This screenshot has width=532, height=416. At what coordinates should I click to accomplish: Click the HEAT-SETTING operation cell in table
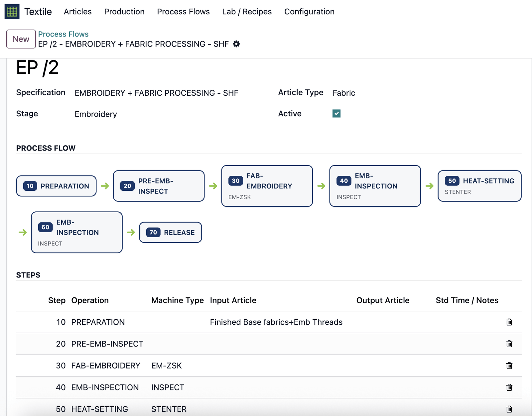tap(100, 409)
